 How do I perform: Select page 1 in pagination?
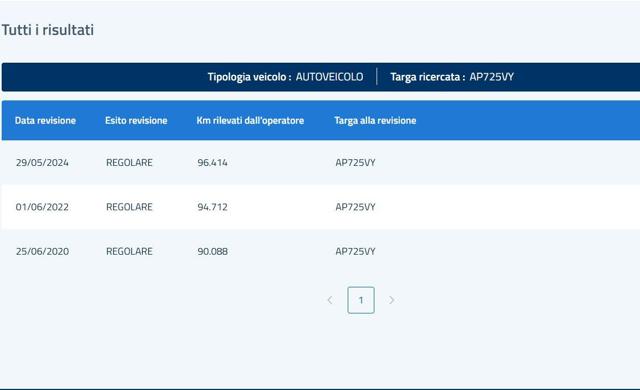pyautogui.click(x=361, y=300)
